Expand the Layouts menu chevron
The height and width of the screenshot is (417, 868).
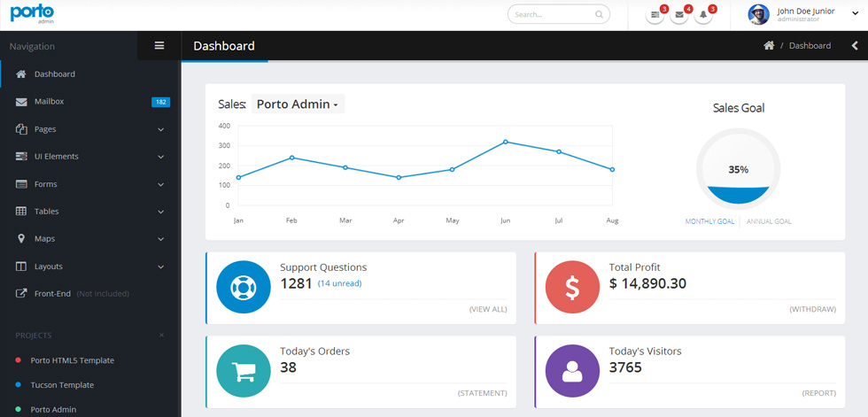pos(160,267)
